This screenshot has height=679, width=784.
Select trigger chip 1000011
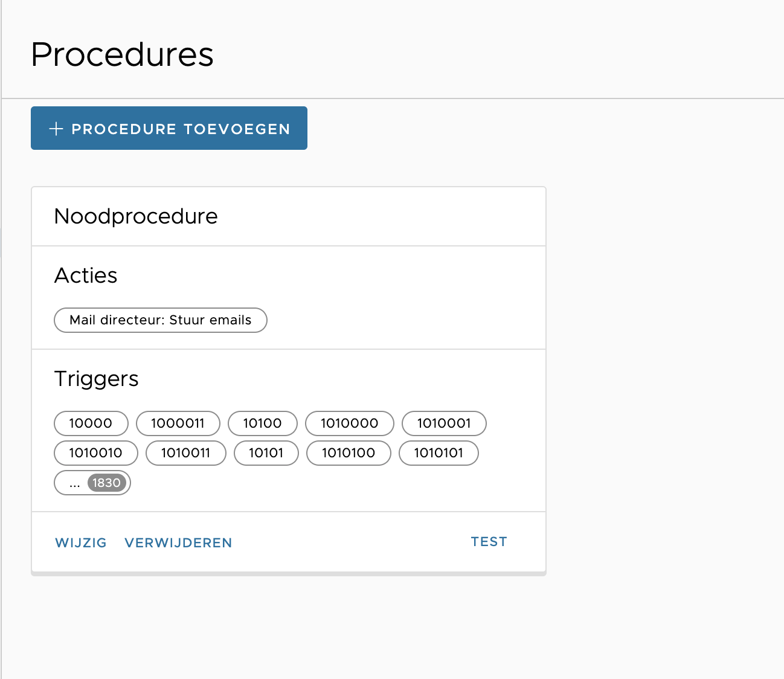178,423
